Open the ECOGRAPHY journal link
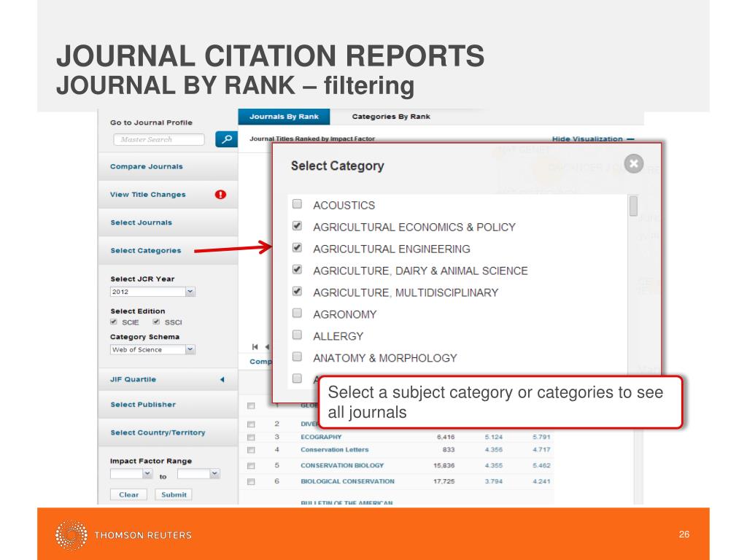The width and height of the screenshot is (747, 560). (321, 437)
